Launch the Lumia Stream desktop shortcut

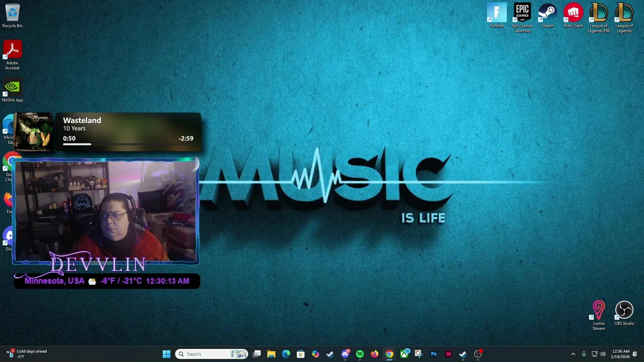tap(598, 316)
